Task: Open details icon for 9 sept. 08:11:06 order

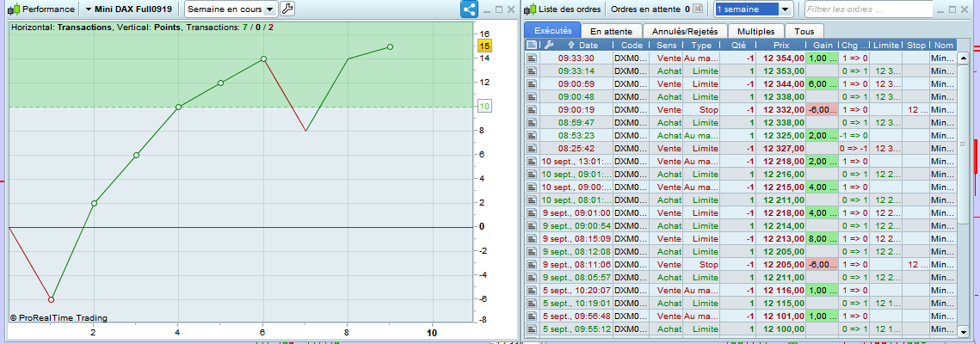Action: [x=532, y=264]
